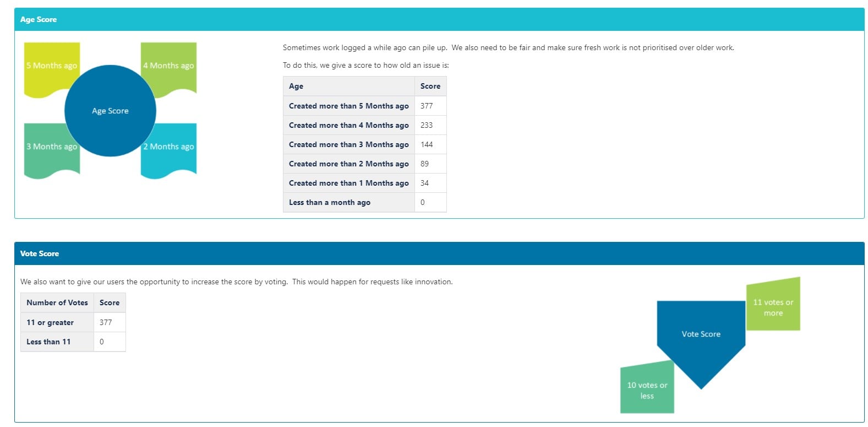Select 'Created more than 2 Months ago' cell
The width and height of the screenshot is (868, 427).
[x=349, y=164]
